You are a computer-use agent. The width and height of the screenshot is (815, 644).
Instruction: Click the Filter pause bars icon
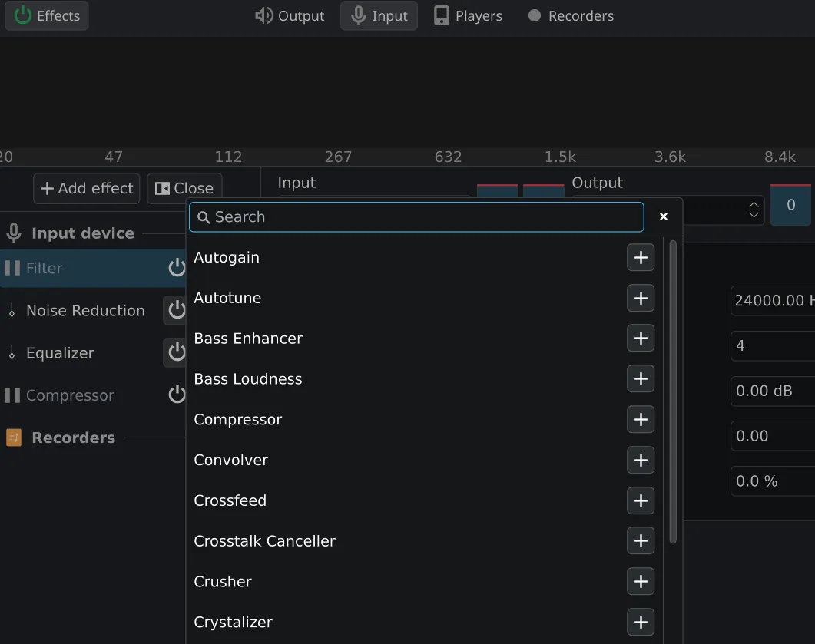[12, 268]
